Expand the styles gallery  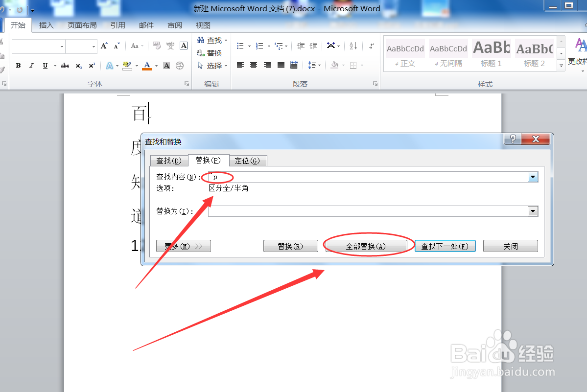pos(561,66)
